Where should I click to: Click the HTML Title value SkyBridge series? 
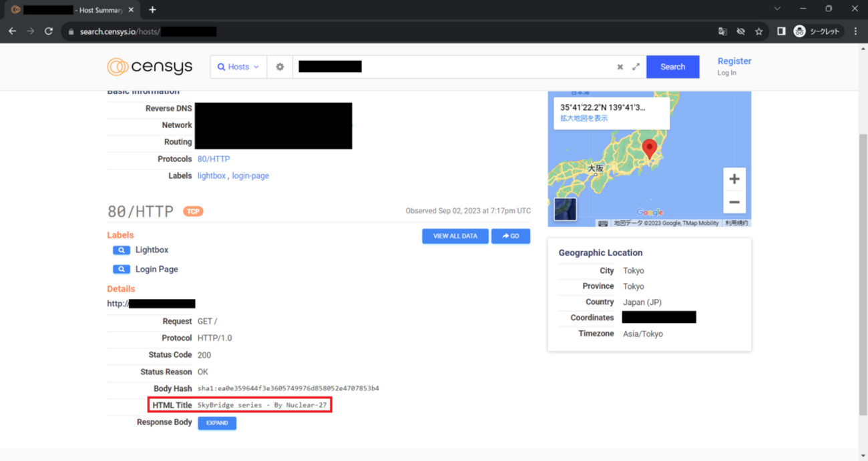[262, 405]
